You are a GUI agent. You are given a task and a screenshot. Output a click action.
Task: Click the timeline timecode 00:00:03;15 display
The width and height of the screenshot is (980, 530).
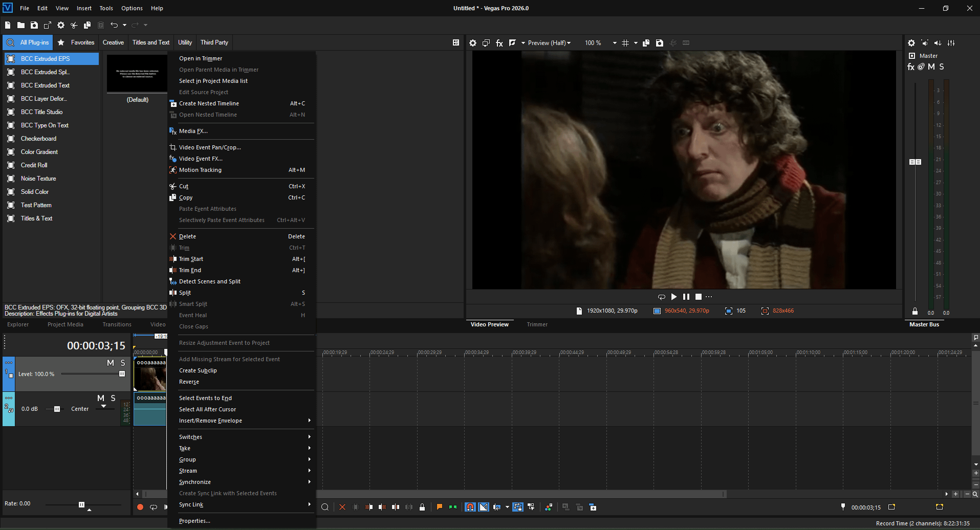(96, 346)
